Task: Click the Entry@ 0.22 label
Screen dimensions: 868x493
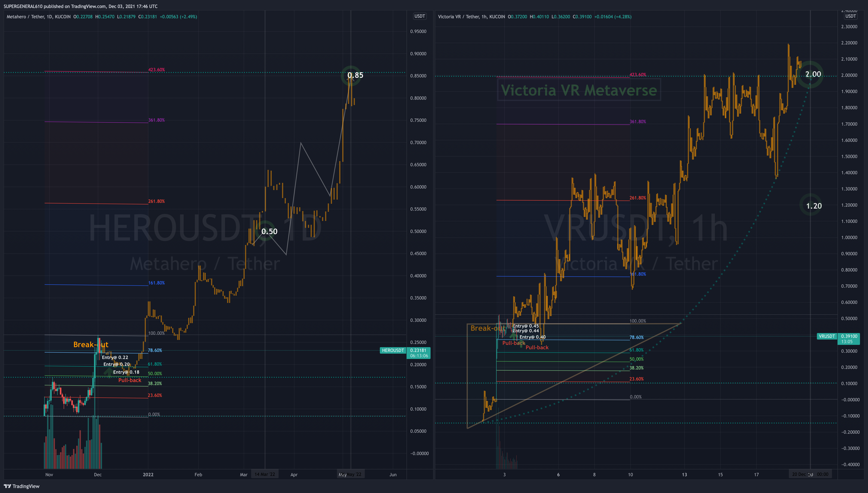Action: pos(115,357)
